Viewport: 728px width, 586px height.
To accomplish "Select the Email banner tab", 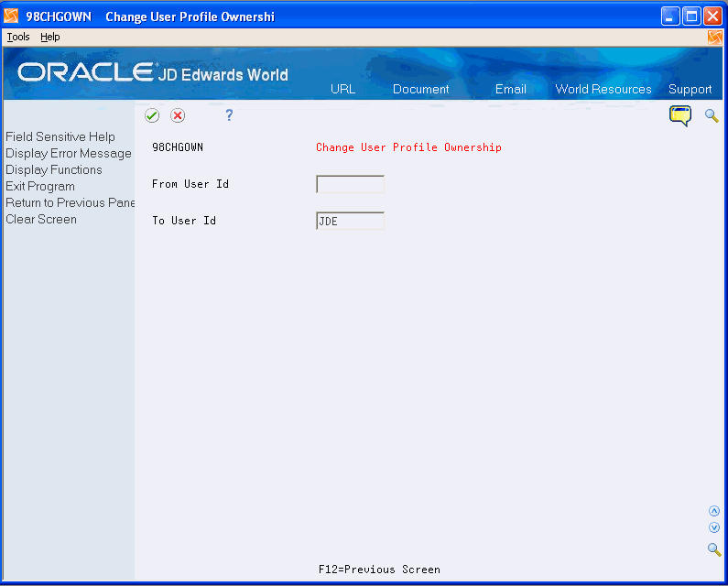I will [511, 89].
